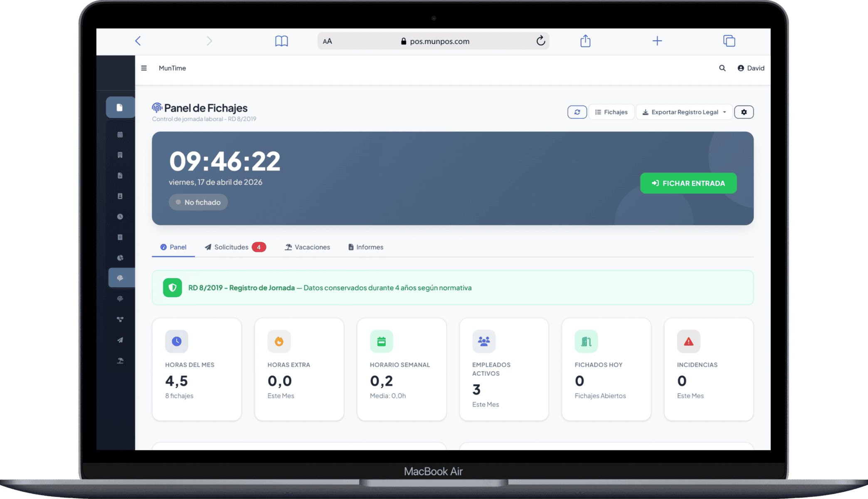Screen dimensions: 868x499
Task: Open the Fichajes list button
Action: pyautogui.click(x=611, y=112)
